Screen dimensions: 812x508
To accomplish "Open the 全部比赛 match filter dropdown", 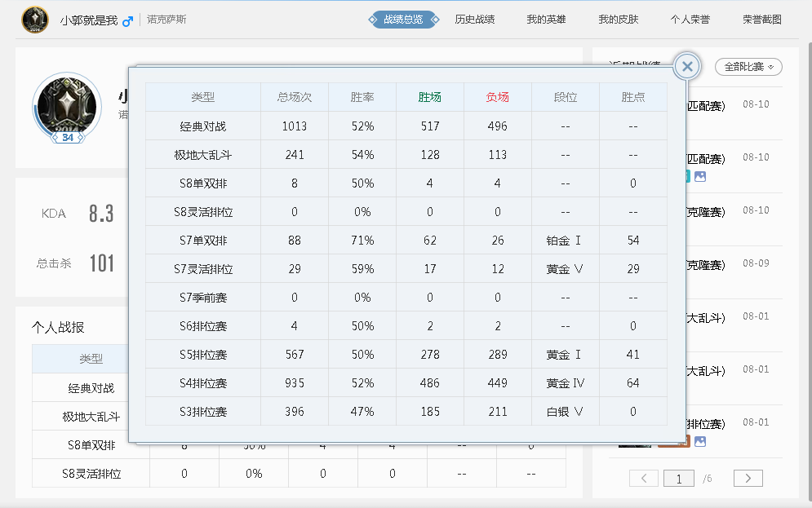I will coord(748,67).
